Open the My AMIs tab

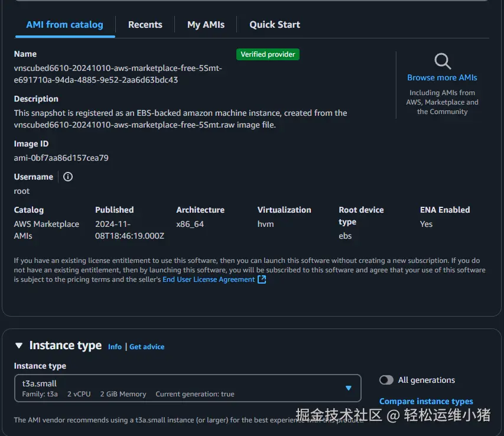[206, 25]
